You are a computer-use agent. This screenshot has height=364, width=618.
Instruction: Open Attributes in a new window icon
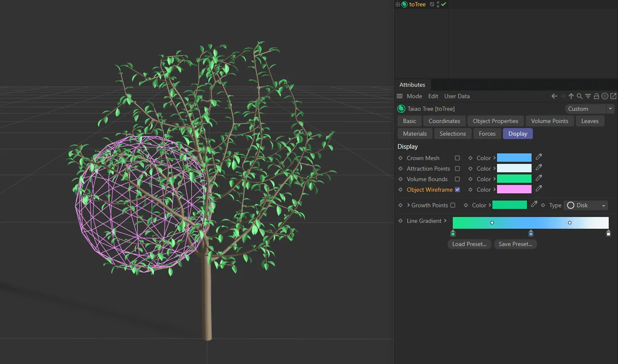pyautogui.click(x=614, y=96)
